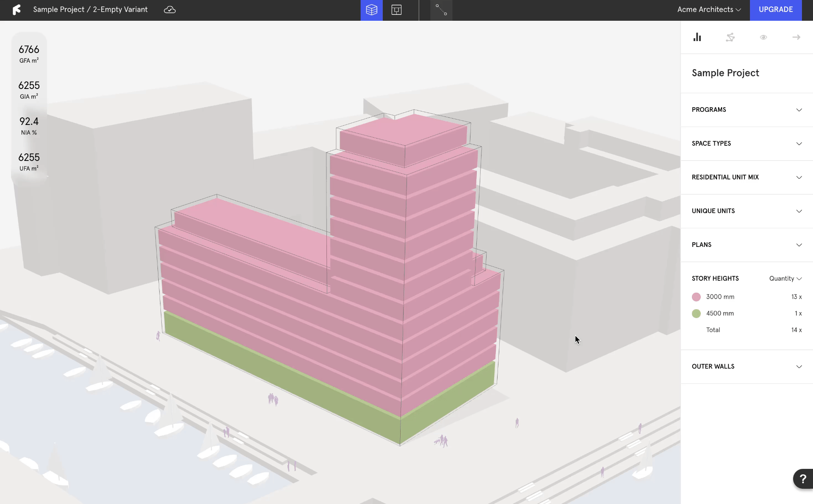813x504 pixels.
Task: Click the green 4500 mm color swatch
Action: pos(696,313)
